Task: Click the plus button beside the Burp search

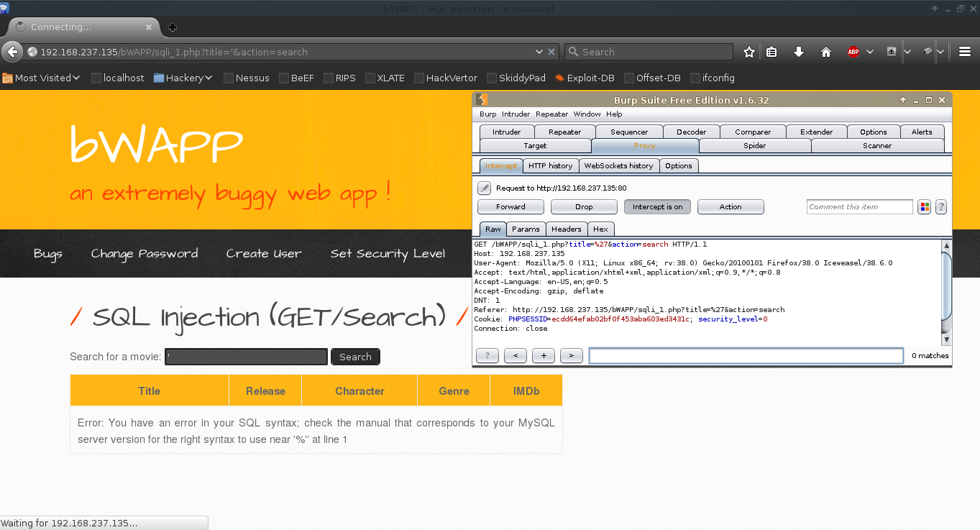Action: point(544,355)
